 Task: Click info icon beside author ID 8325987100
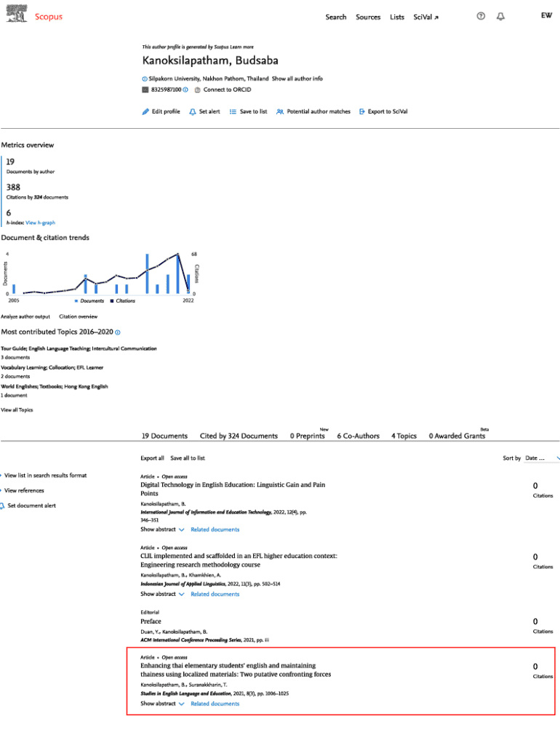(x=185, y=89)
